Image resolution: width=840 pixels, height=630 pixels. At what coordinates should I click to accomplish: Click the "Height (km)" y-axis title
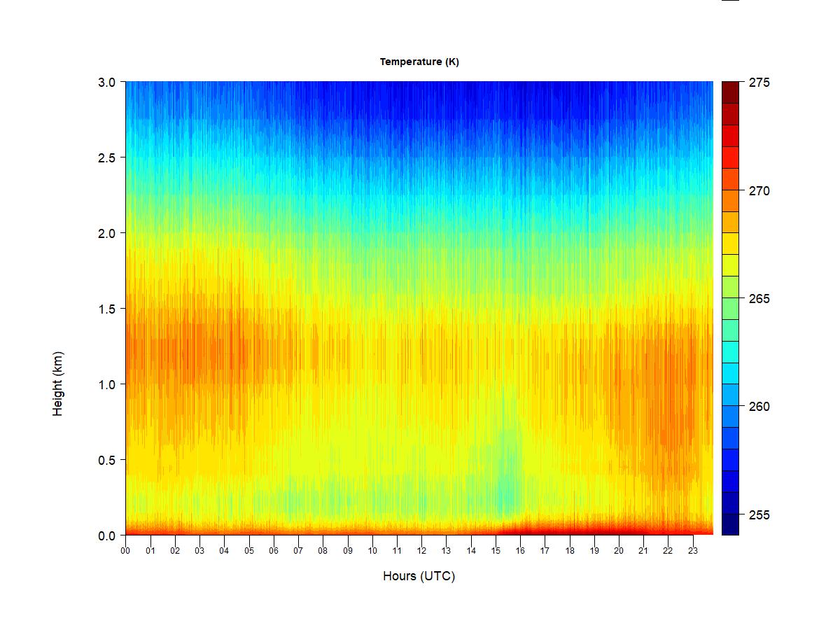pos(58,384)
